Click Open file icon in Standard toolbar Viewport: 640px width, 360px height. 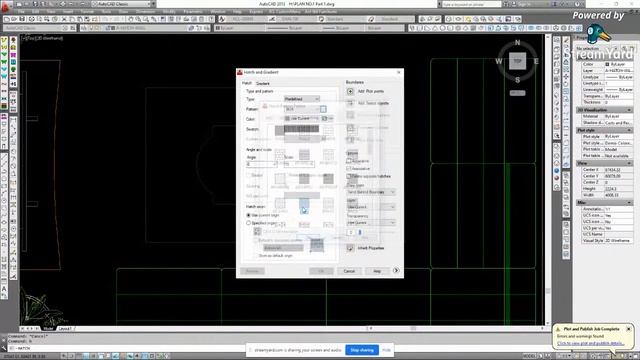[15, 19]
